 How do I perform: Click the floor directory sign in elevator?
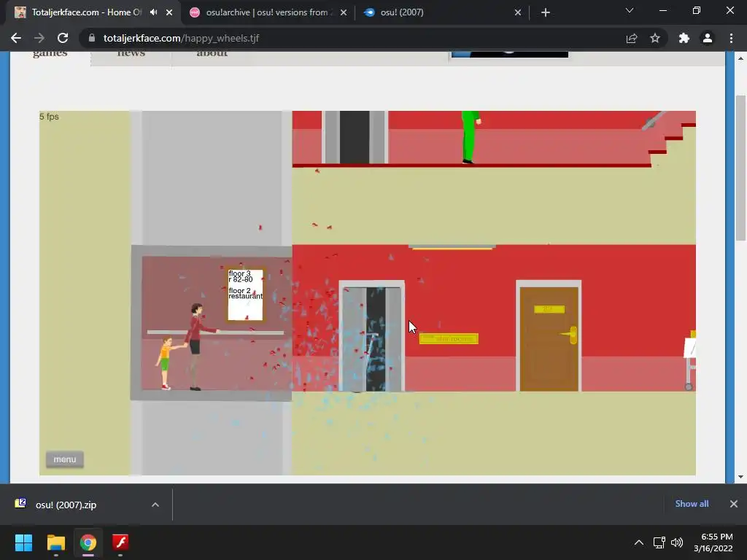click(245, 295)
